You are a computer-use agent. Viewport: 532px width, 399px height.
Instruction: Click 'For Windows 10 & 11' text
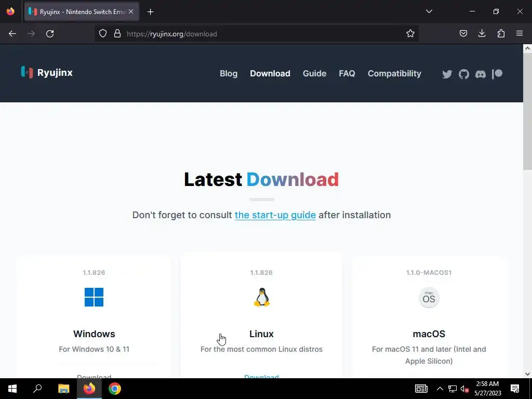point(94,349)
